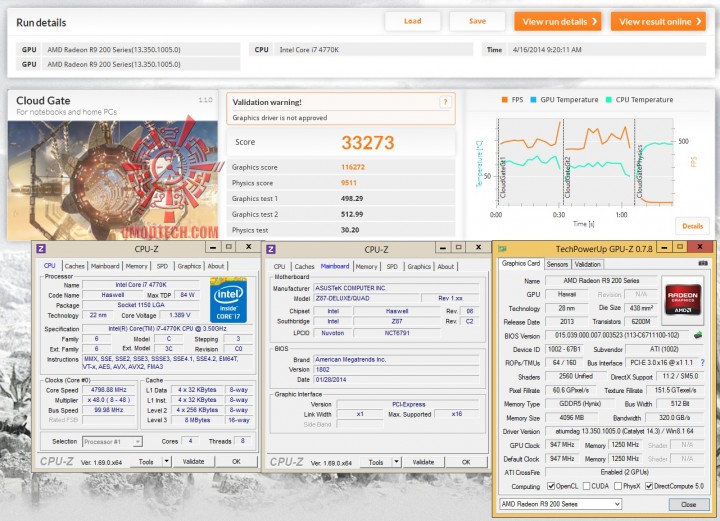Screen dimensions: 720x521
Task: Click the Core Voltage value 1.389 V
Action: (x=180, y=315)
